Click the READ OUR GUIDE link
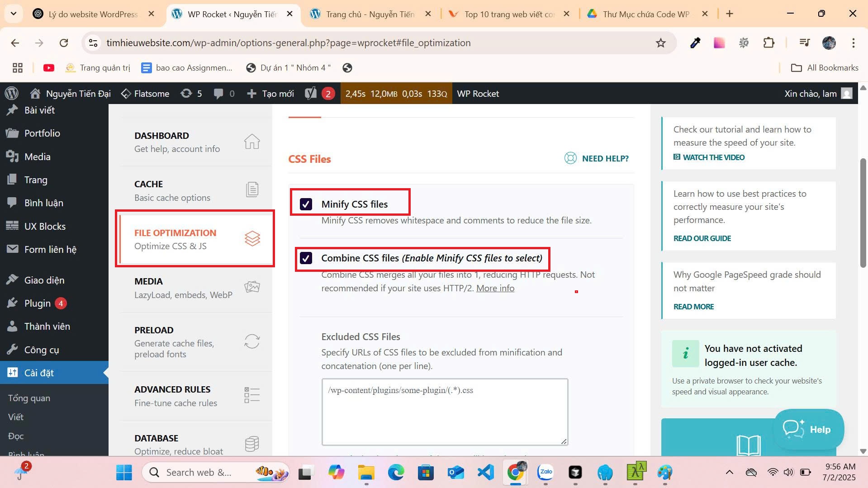 tap(702, 238)
